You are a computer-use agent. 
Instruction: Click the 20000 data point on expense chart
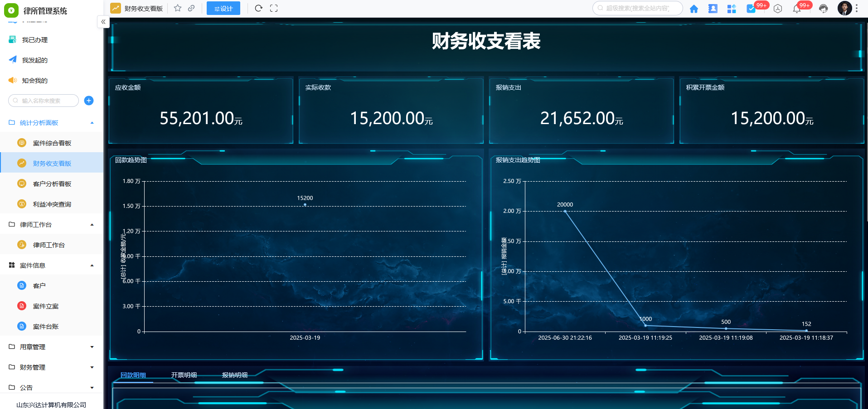pyautogui.click(x=565, y=211)
